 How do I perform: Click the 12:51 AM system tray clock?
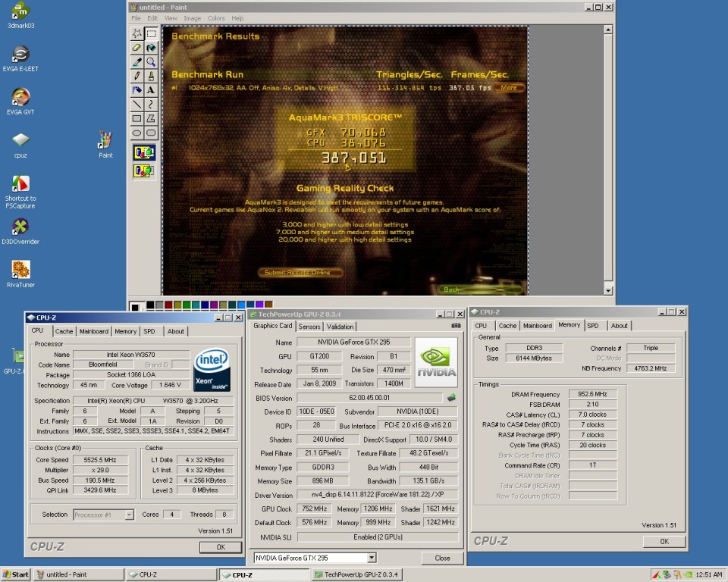(709, 574)
